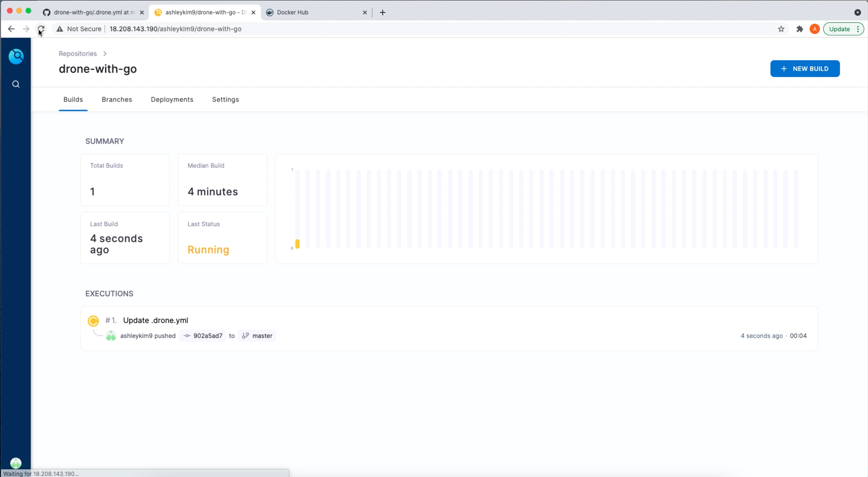This screenshot has width=868, height=477.
Task: Reload the page with the refresh icon
Action: tap(41, 29)
